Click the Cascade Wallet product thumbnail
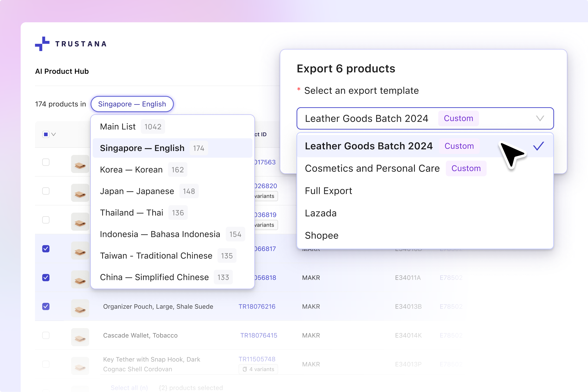 pos(80,337)
